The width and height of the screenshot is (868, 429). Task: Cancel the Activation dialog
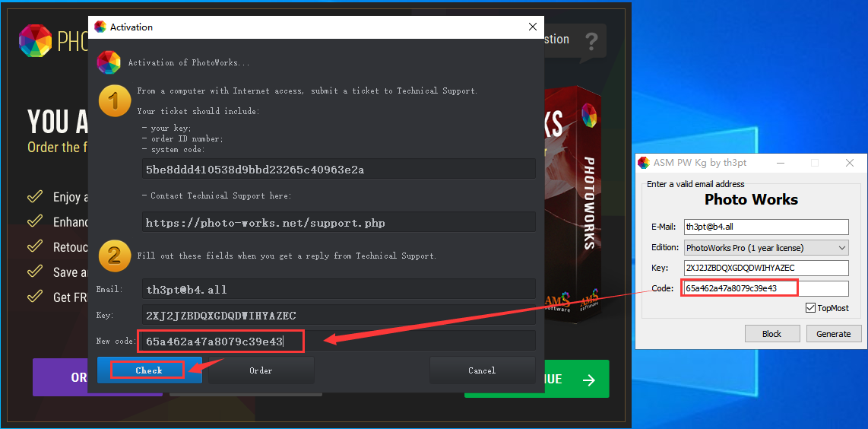tap(482, 370)
